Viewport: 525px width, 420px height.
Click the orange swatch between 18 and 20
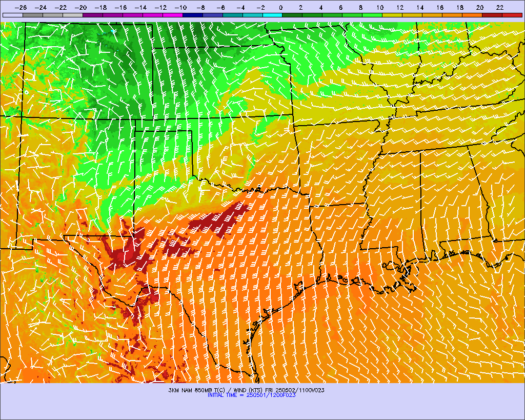(472, 15)
